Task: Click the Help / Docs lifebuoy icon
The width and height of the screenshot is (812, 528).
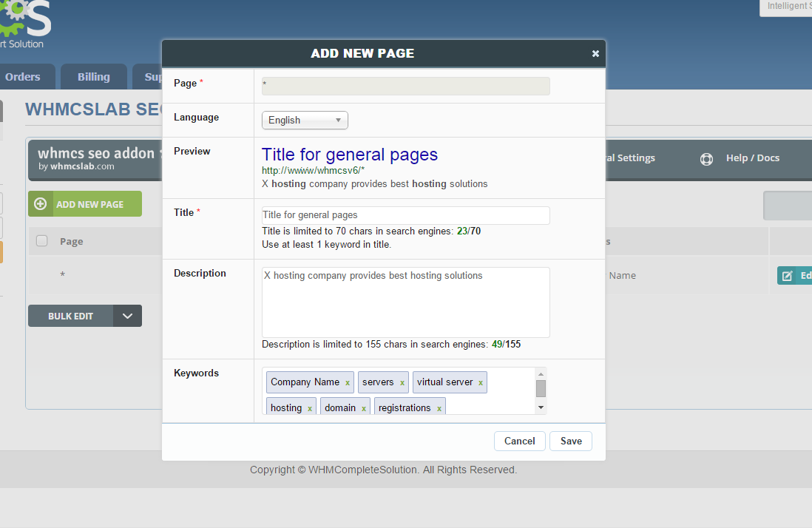Action: pos(706,159)
